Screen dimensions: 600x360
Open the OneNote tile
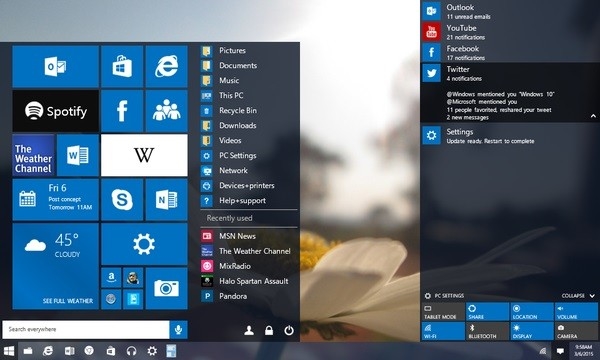point(166,200)
